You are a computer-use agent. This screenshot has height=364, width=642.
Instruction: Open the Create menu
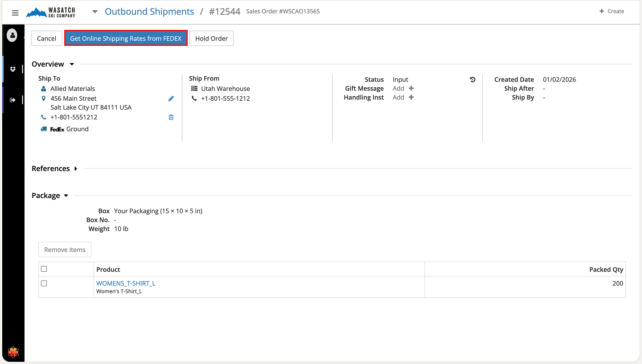[x=611, y=12]
